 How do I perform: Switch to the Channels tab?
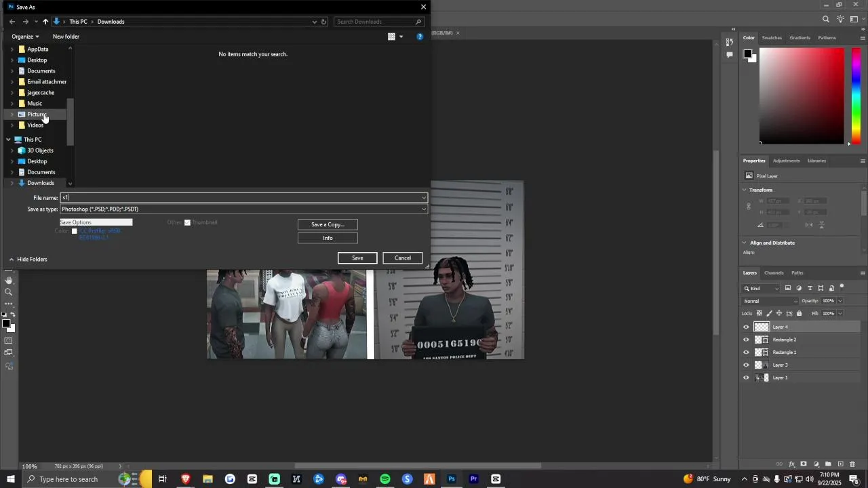click(x=774, y=272)
